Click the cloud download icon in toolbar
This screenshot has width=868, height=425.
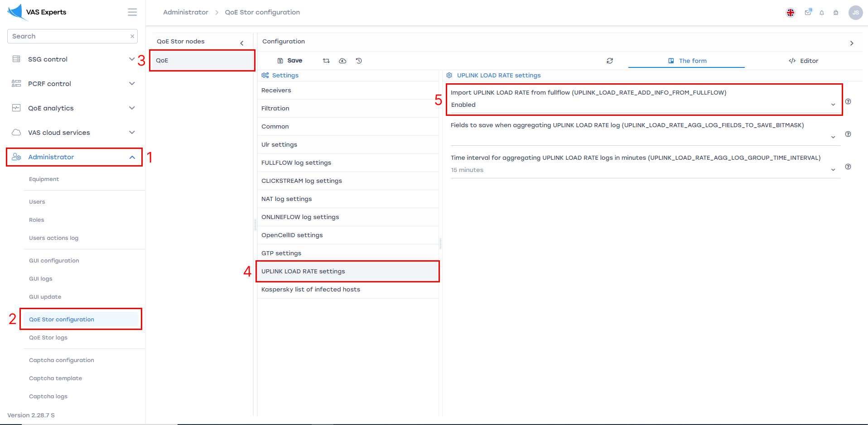tap(342, 61)
